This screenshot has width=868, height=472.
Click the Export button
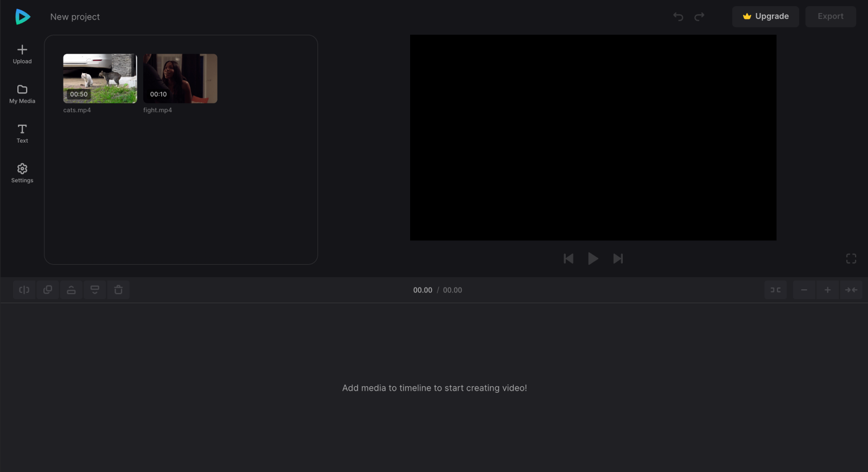click(831, 16)
